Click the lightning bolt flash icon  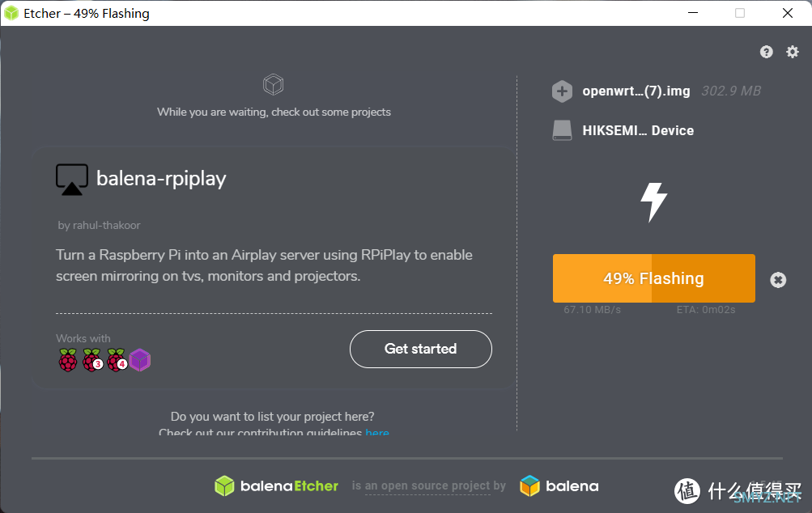653,202
